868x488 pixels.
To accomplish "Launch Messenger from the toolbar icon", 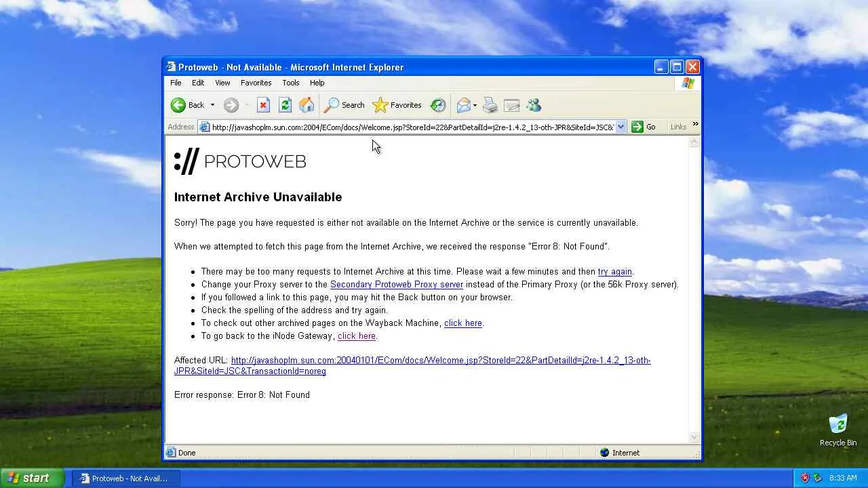I will coord(534,105).
